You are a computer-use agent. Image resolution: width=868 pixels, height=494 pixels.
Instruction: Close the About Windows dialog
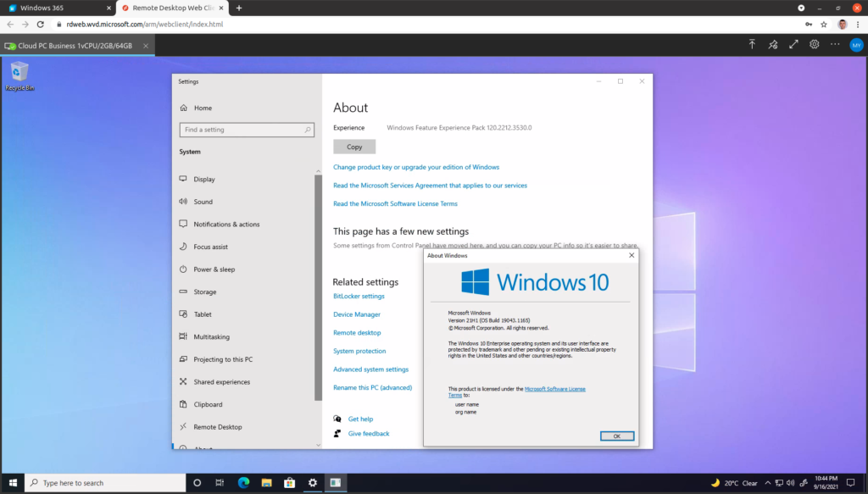coord(632,256)
